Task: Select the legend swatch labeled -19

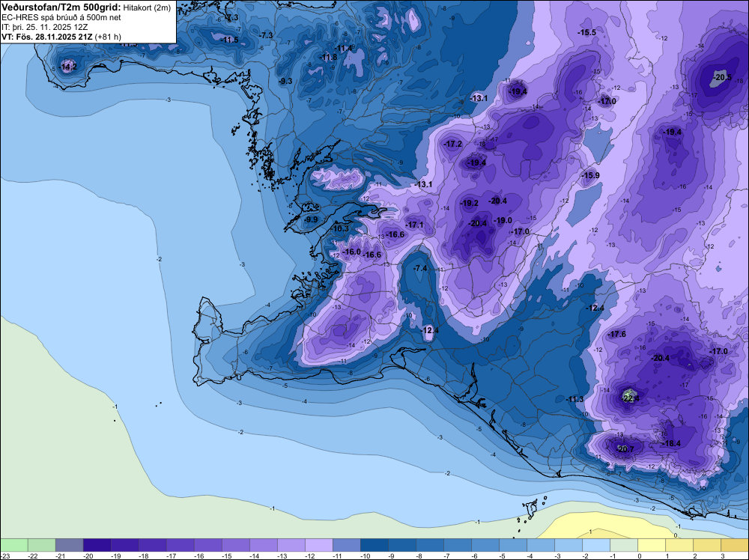Action: [x=124, y=545]
